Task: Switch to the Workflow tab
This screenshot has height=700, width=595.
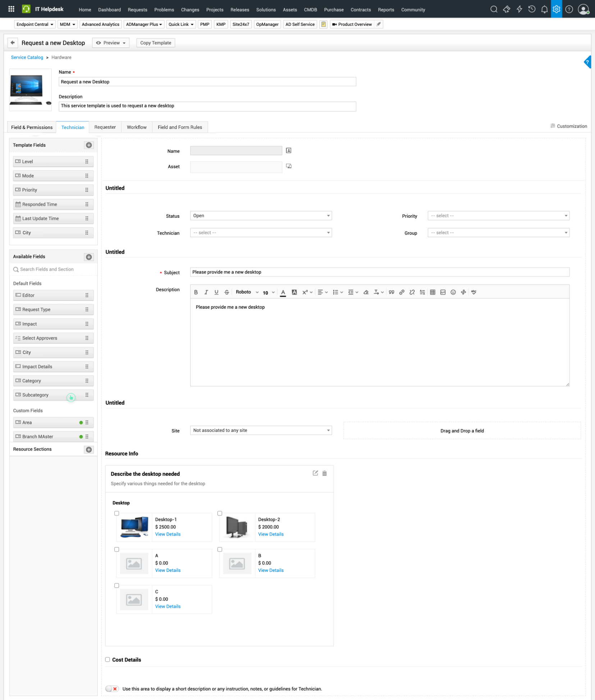Action: [x=137, y=127]
